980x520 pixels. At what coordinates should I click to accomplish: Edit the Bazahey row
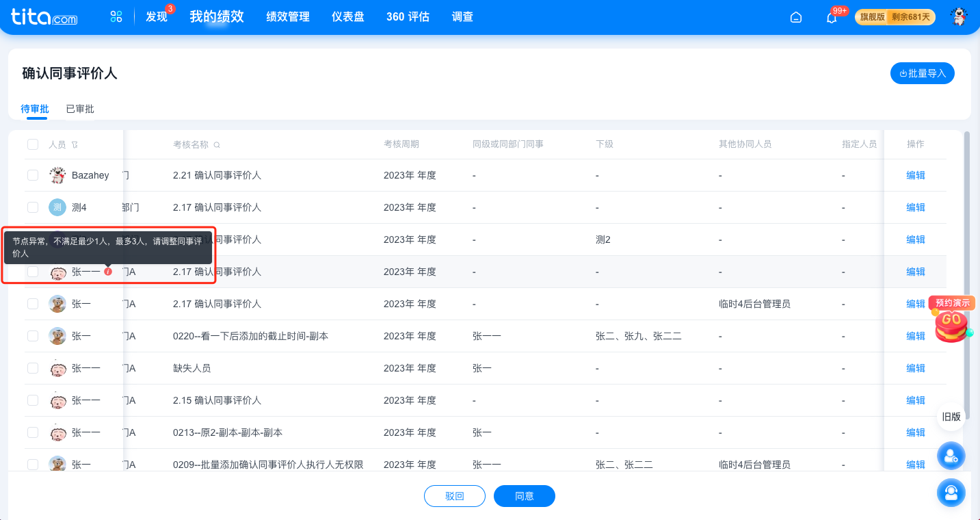coord(916,175)
